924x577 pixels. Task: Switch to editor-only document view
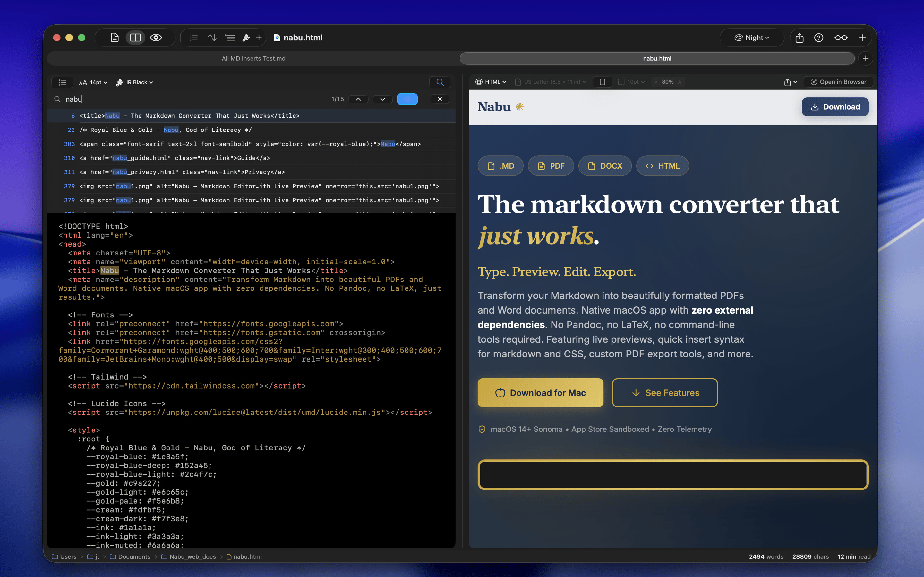(115, 38)
